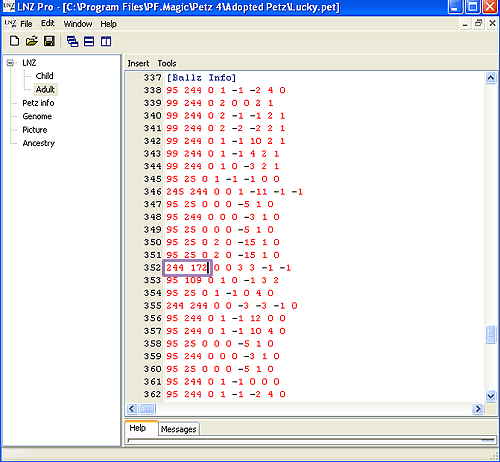This screenshot has width=500, height=462.
Task: Click the horizontal scrollbar thumb
Action: (x=147, y=408)
